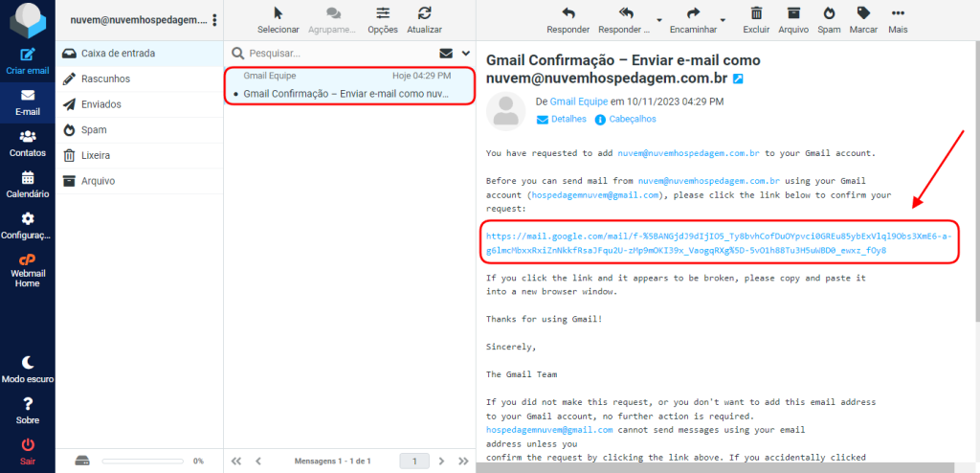This screenshot has height=473, width=980.
Task: Expand the reply-all dropdown arrow
Action: [x=658, y=20]
